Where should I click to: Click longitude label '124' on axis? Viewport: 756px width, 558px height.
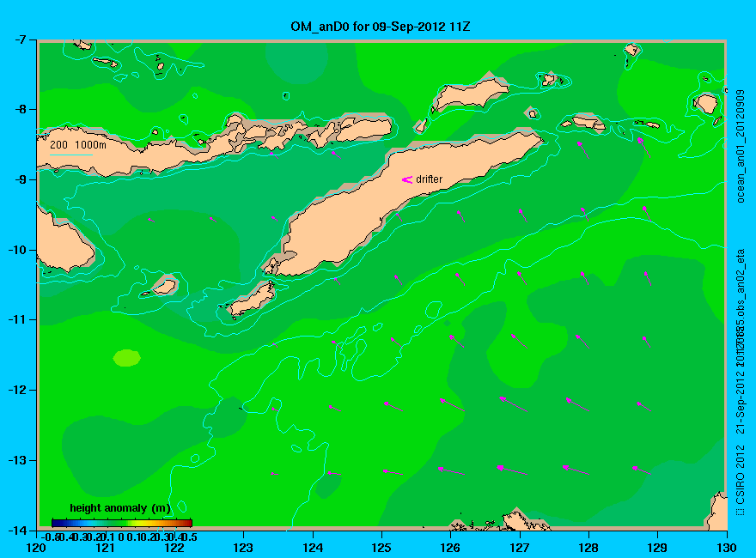pyautogui.click(x=313, y=548)
